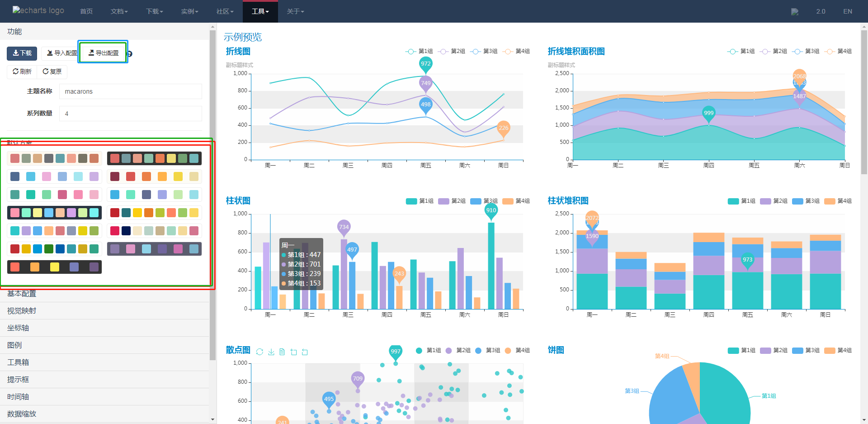Click the echarts logo
Screen dimensions: 868x424
pyautogui.click(x=38, y=10)
